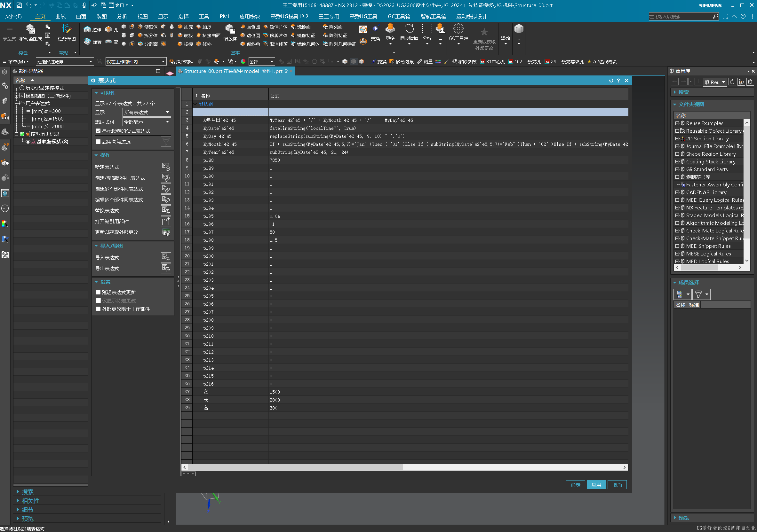Check External Changes Limited to Work Part (外部更改限于工作部件)
This screenshot has width=757, height=532.
(x=98, y=309)
